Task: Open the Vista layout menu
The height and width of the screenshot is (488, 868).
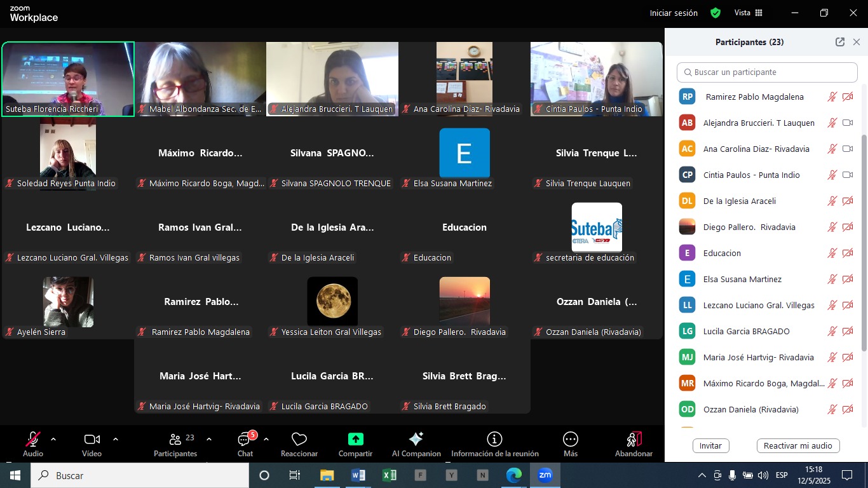Action: (x=749, y=13)
